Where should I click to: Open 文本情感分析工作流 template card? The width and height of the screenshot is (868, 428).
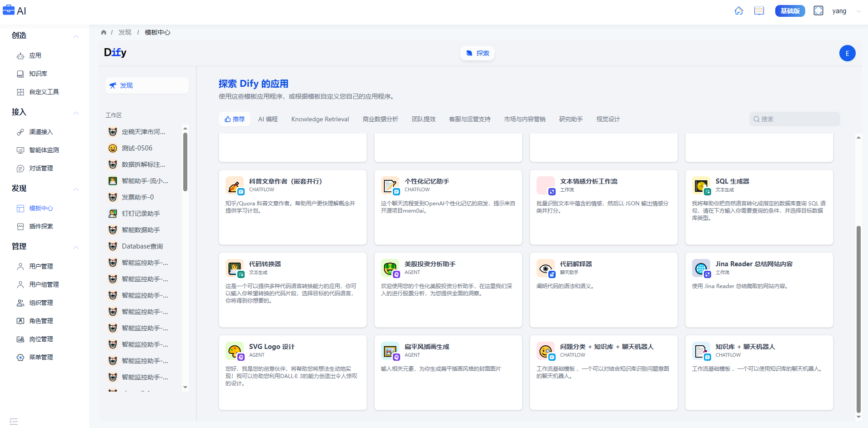pyautogui.click(x=603, y=207)
